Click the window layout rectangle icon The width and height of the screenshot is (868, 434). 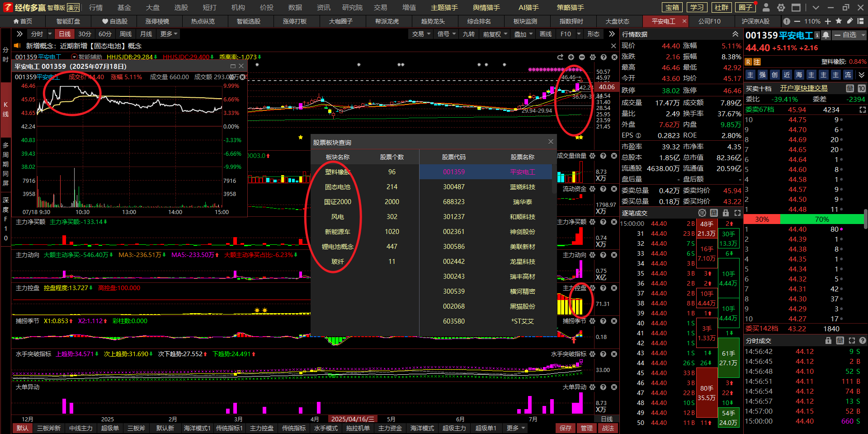point(796,7)
